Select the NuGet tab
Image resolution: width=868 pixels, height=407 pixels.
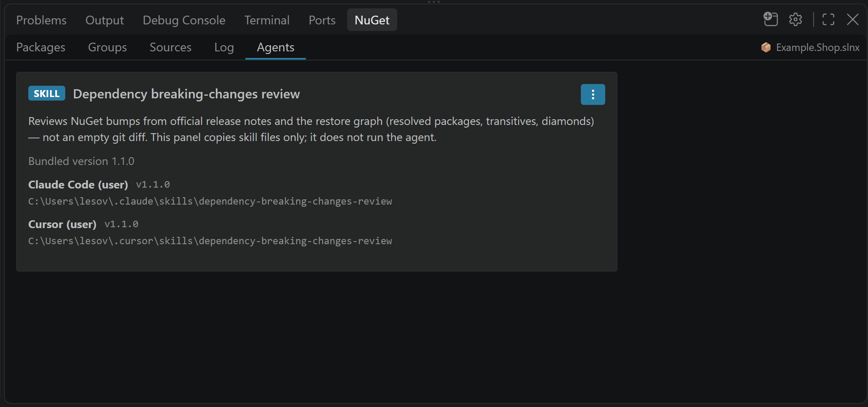pos(372,20)
